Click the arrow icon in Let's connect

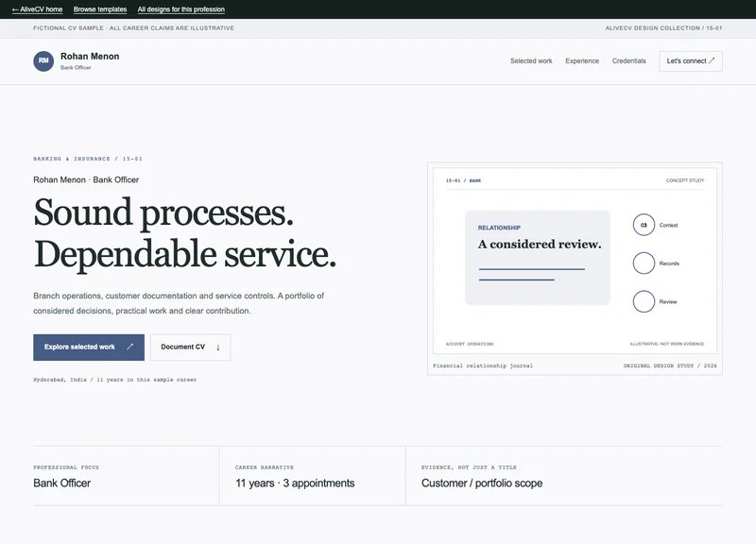click(712, 60)
